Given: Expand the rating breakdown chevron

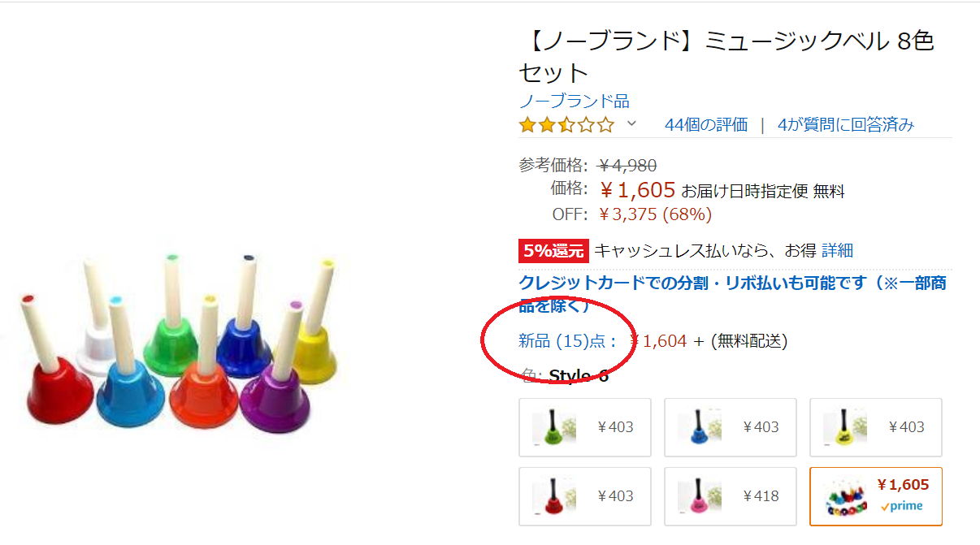Looking at the screenshot, I should pyautogui.click(x=631, y=124).
